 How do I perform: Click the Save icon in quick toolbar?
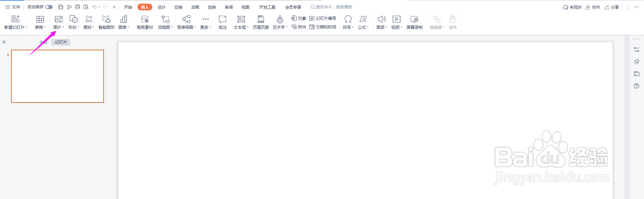tap(61, 7)
